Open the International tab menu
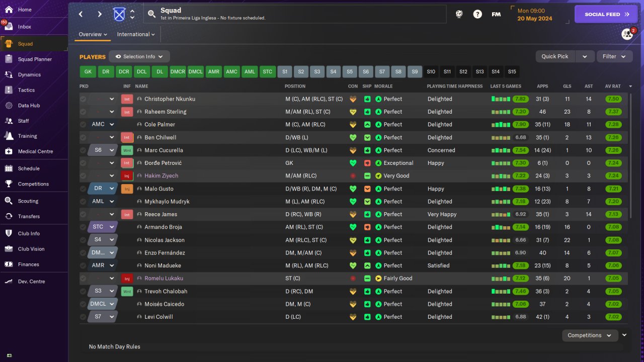The height and width of the screenshot is (362, 644). pos(136,34)
